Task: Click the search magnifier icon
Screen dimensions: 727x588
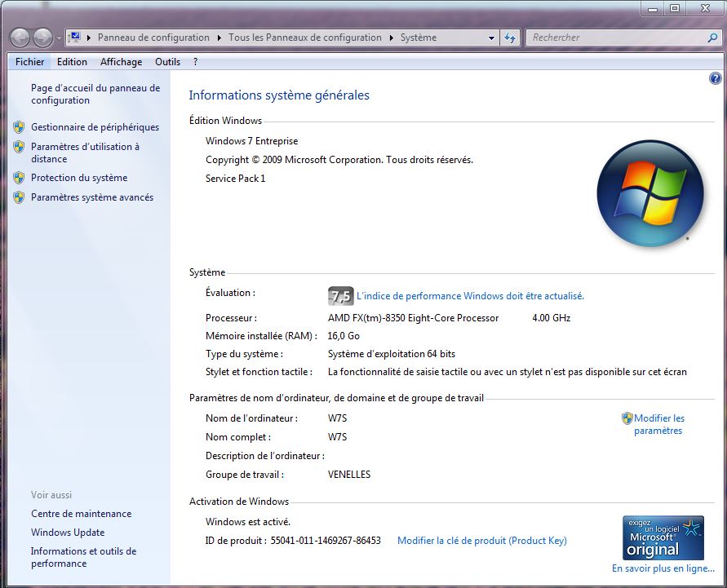Action: point(712,38)
